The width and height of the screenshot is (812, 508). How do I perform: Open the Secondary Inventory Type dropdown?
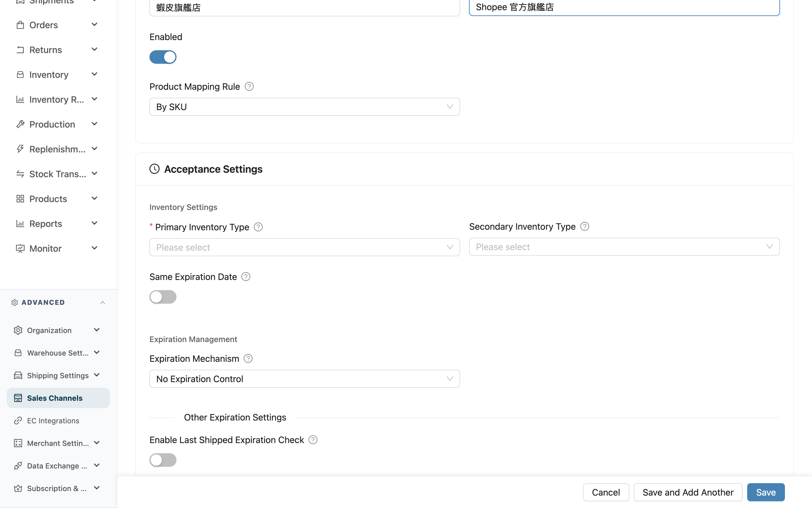coord(625,247)
